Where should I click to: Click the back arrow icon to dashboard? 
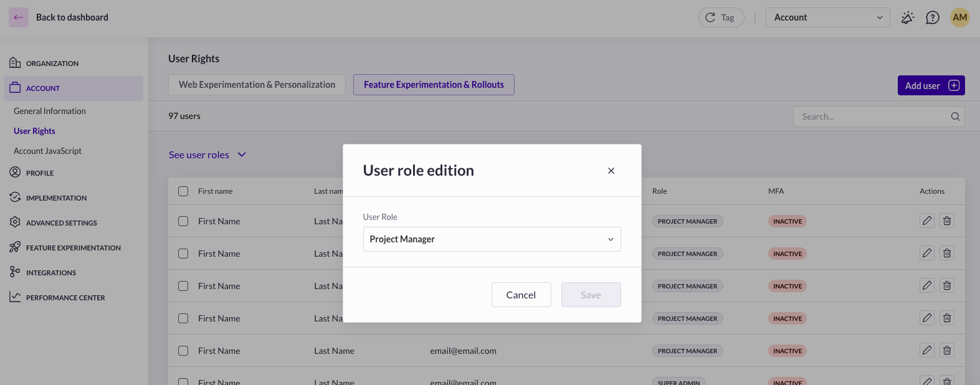[x=19, y=17]
